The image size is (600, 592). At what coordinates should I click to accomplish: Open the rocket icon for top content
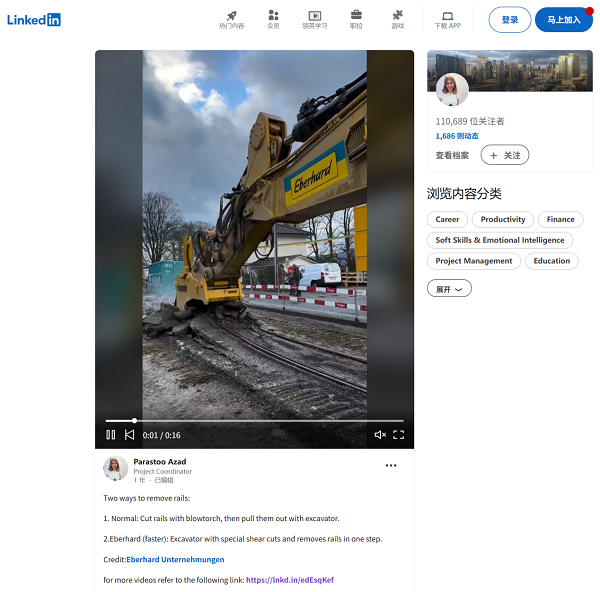point(231,16)
